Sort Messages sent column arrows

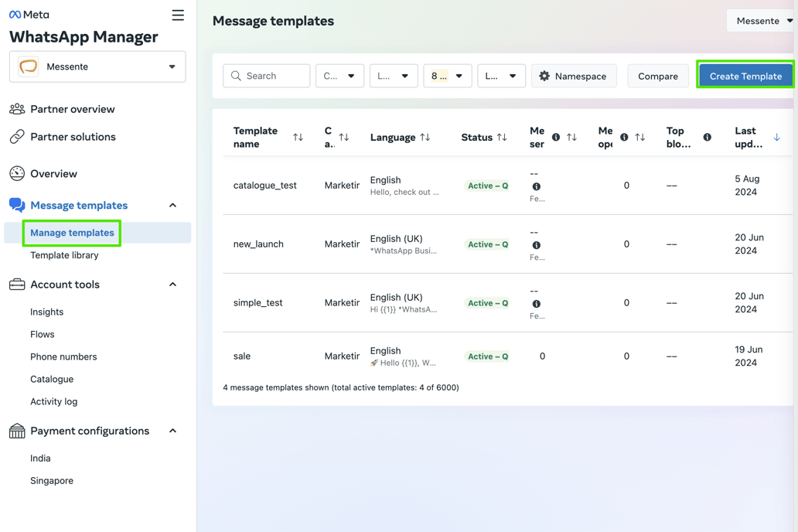571,138
